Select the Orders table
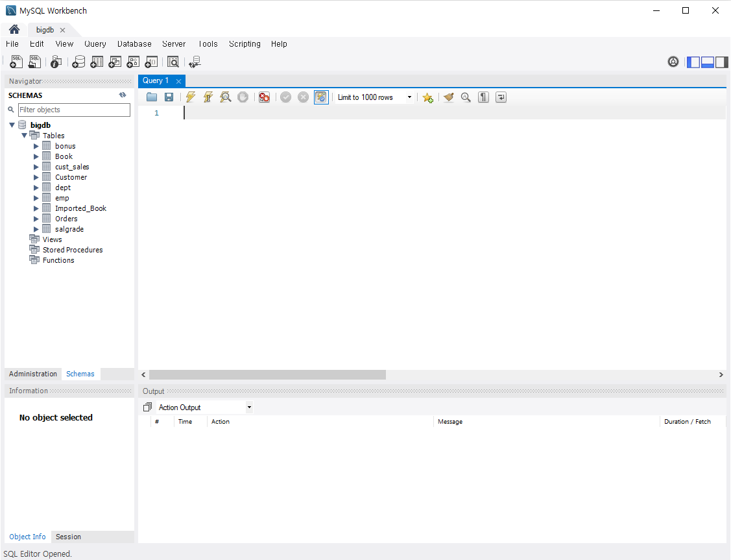 tap(66, 219)
